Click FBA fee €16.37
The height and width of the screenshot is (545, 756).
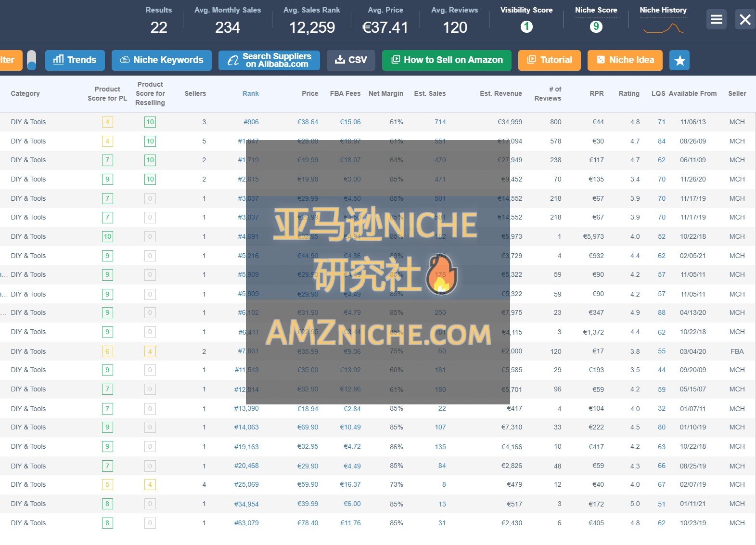point(350,484)
